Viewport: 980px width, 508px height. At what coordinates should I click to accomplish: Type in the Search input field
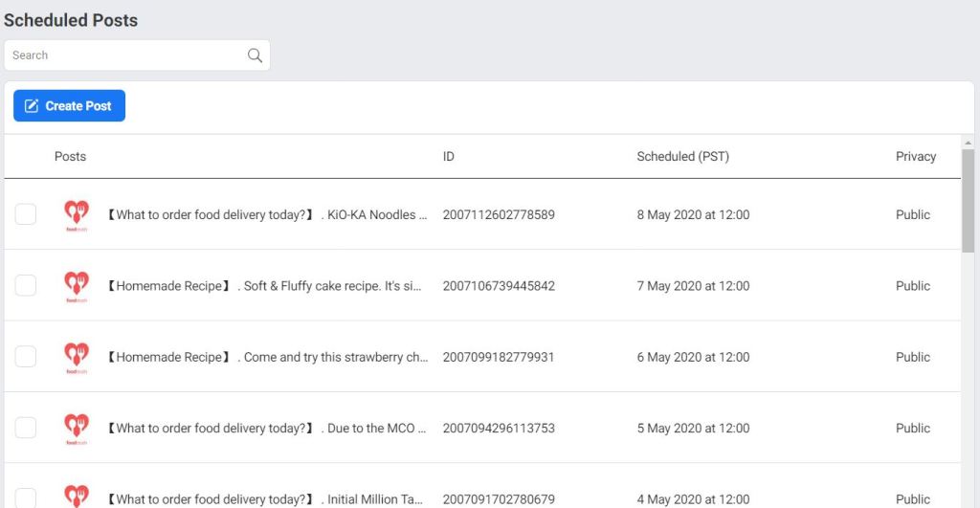pyautogui.click(x=124, y=55)
